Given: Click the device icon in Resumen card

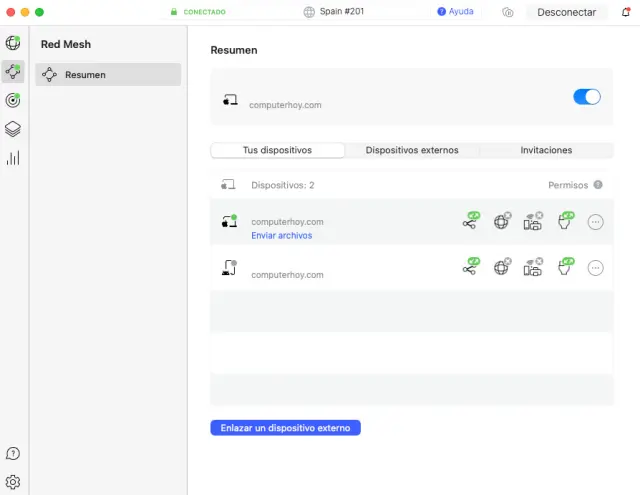Looking at the screenshot, I should point(230,99).
